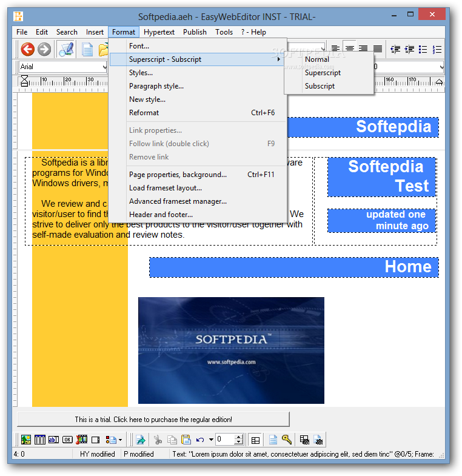The image size is (462, 476).
Task: Open the undo history dropdown arrow
Action: (x=211, y=440)
